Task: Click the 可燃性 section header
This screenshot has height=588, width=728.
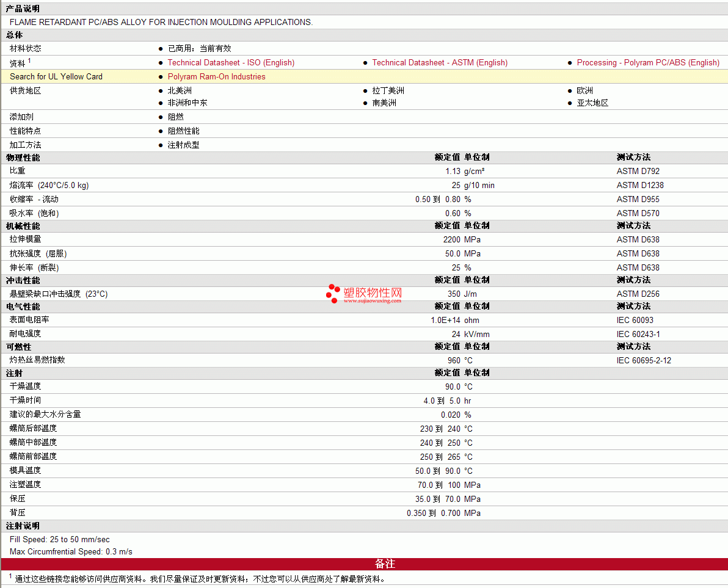Action: tap(18, 347)
